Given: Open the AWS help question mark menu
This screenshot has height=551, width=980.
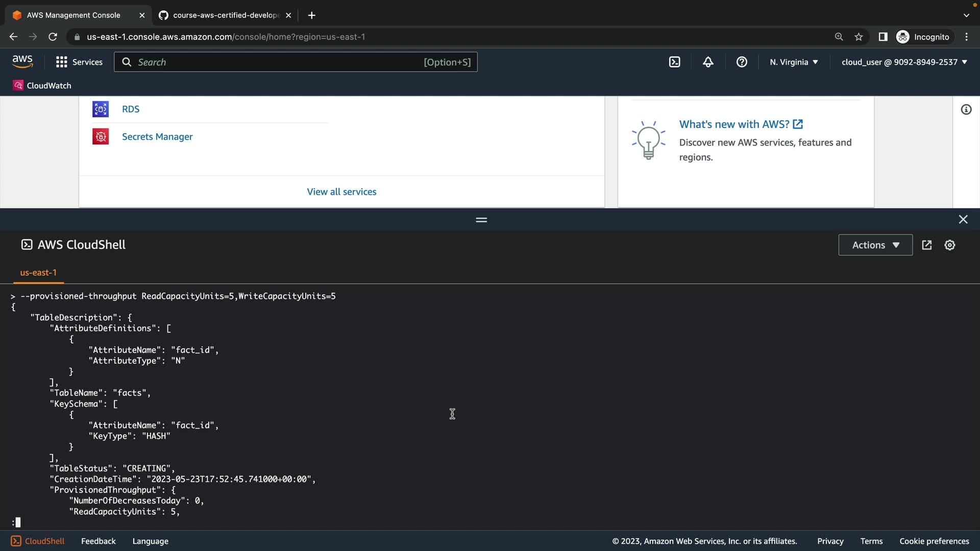Looking at the screenshot, I should coord(742,62).
